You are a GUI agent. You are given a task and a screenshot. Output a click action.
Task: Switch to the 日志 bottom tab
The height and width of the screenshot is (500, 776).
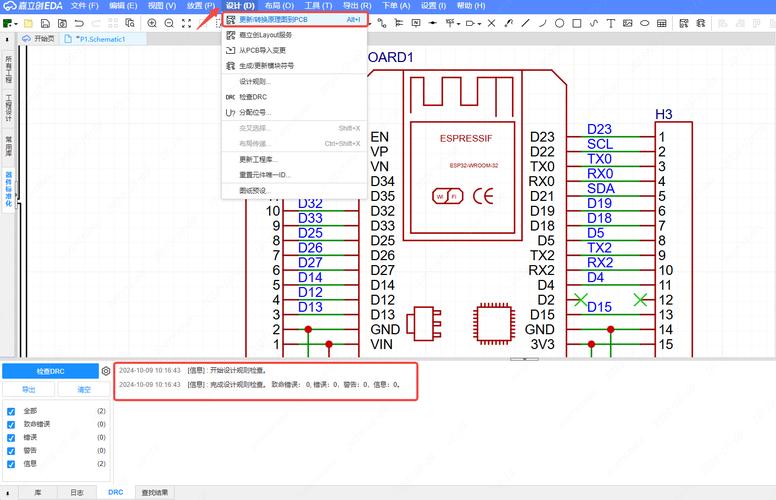click(x=77, y=493)
